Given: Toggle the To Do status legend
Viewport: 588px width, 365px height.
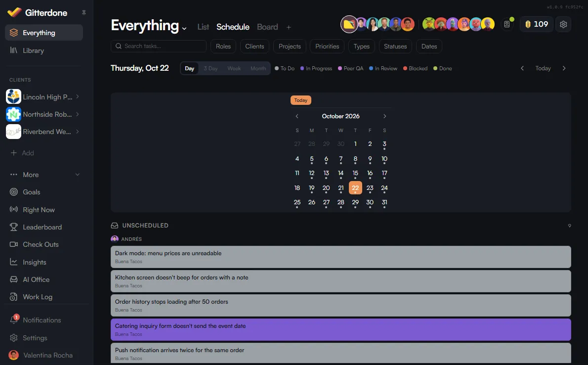Looking at the screenshot, I should tap(285, 68).
